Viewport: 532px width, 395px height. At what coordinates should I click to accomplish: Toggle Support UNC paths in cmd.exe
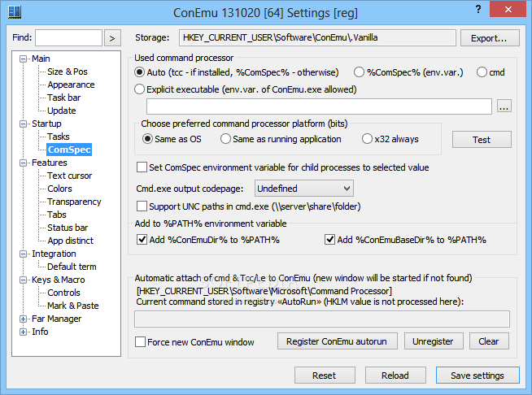[x=142, y=206]
